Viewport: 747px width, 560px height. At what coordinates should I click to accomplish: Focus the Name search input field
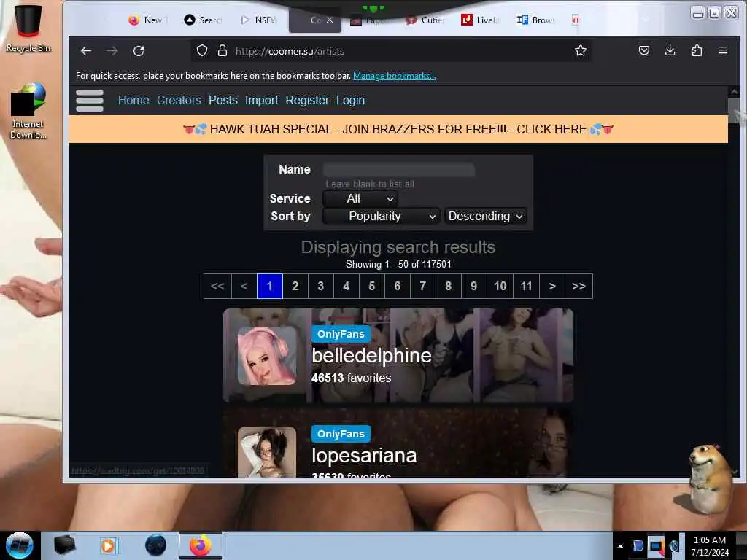pyautogui.click(x=399, y=169)
